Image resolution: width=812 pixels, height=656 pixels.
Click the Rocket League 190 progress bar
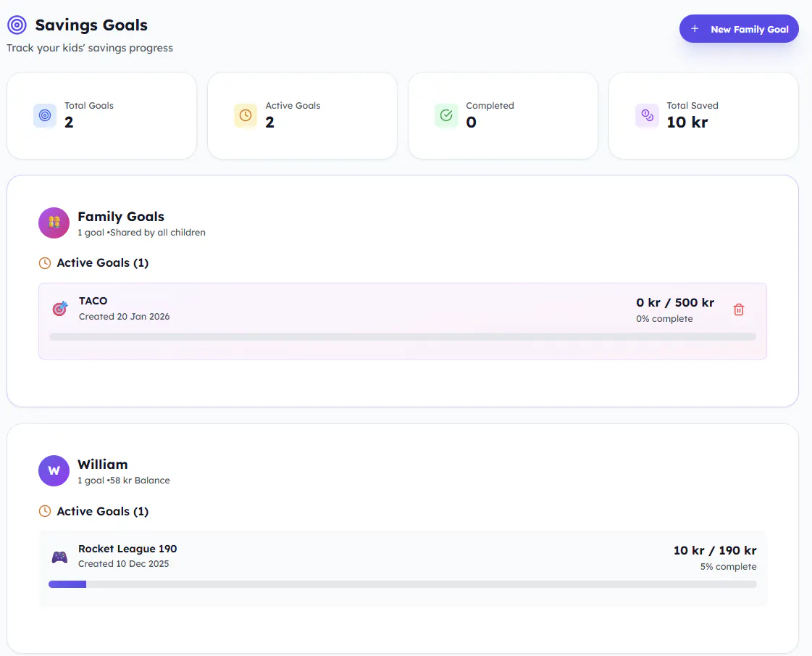pos(403,584)
